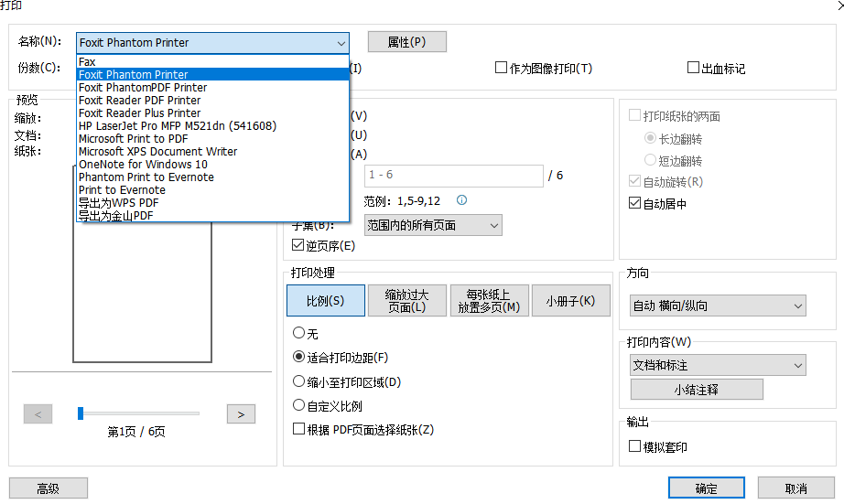Viewport: 844px width, 504px height.
Task: Expand 自动 横向/纵向 orientation dropdown
Action: click(718, 306)
